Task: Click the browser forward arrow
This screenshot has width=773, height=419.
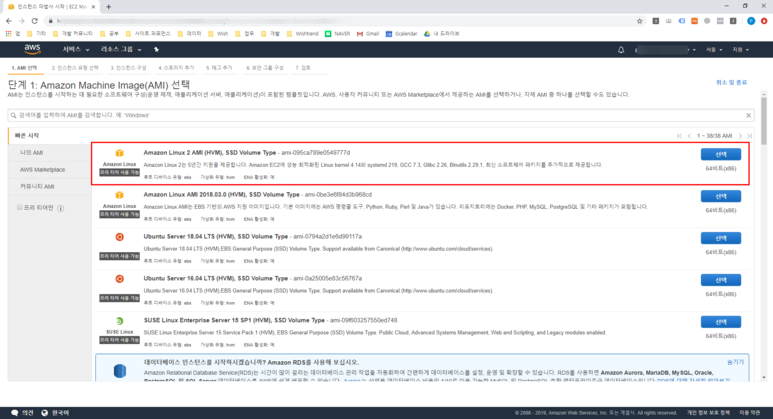Action: (21, 21)
